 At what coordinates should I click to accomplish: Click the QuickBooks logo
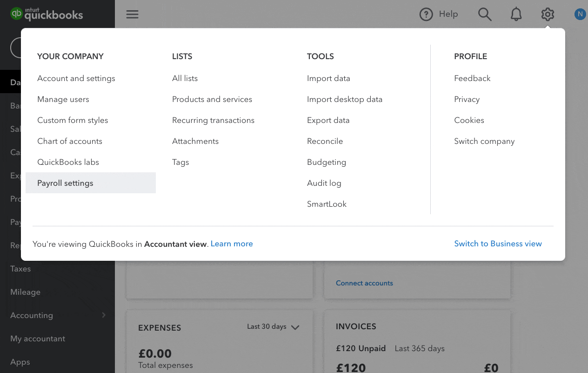(x=47, y=14)
